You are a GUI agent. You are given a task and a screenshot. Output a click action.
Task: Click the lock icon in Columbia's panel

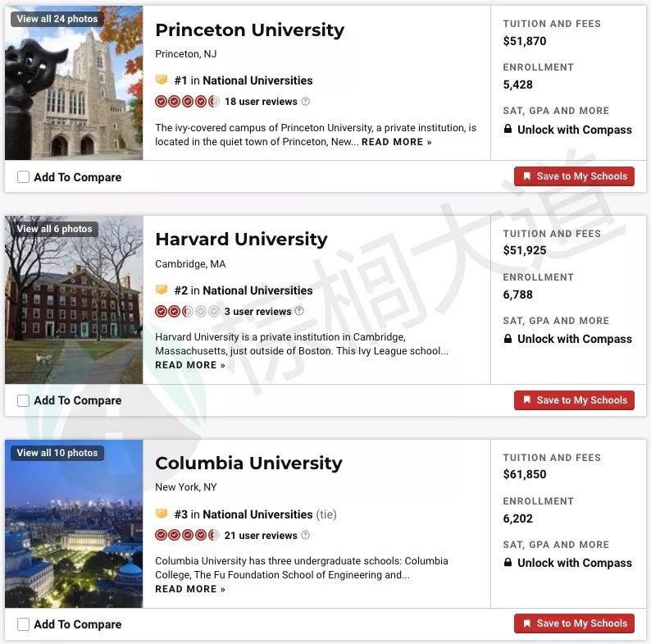click(508, 562)
